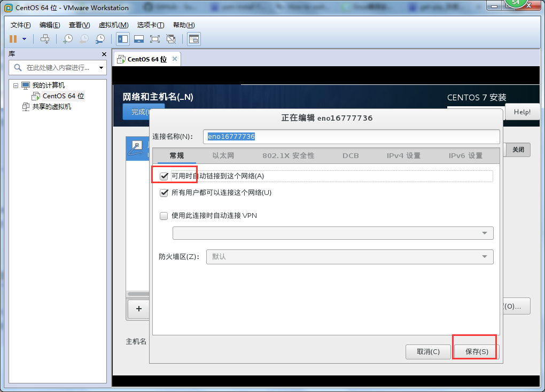Screen dimensions: 545x392
Task: Click the VMware Workstation title bar icon
Action: tap(9, 7)
